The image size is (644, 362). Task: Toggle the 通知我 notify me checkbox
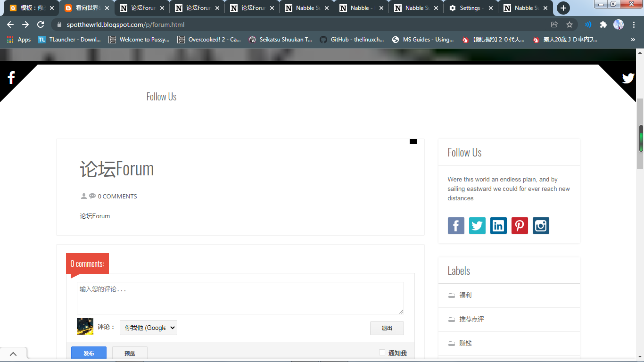point(382,353)
